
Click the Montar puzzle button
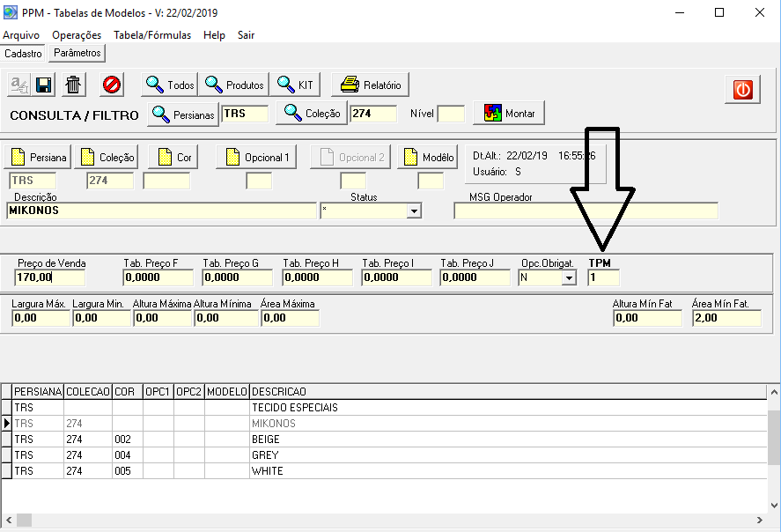click(509, 113)
